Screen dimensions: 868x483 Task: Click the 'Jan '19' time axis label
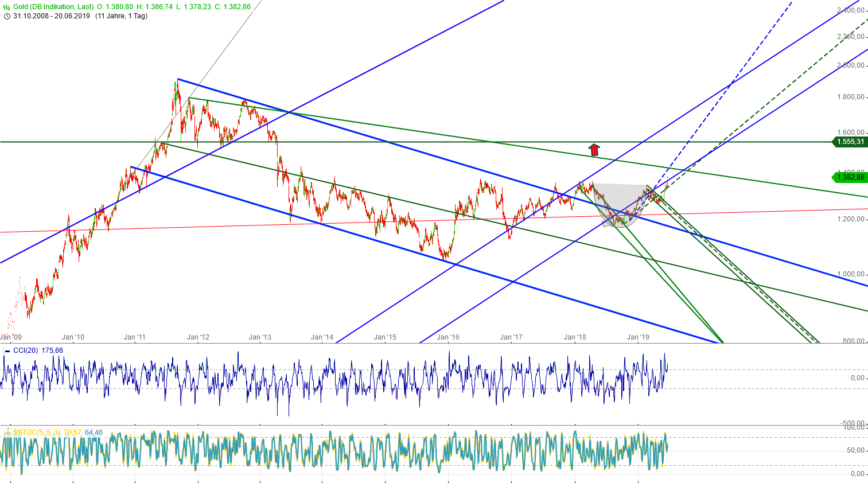coord(638,337)
